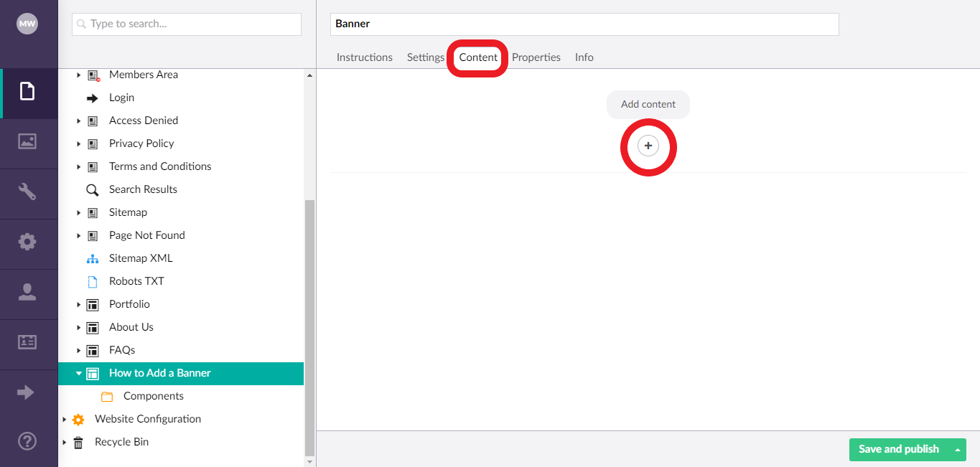Expand the Terms and Conditions node
The image size is (980, 467).
coord(78,167)
